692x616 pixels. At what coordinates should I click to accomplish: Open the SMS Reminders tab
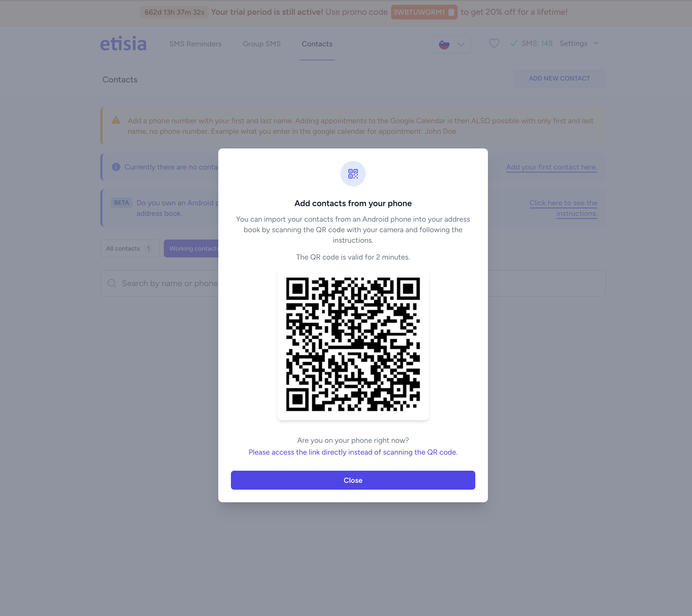(x=195, y=44)
